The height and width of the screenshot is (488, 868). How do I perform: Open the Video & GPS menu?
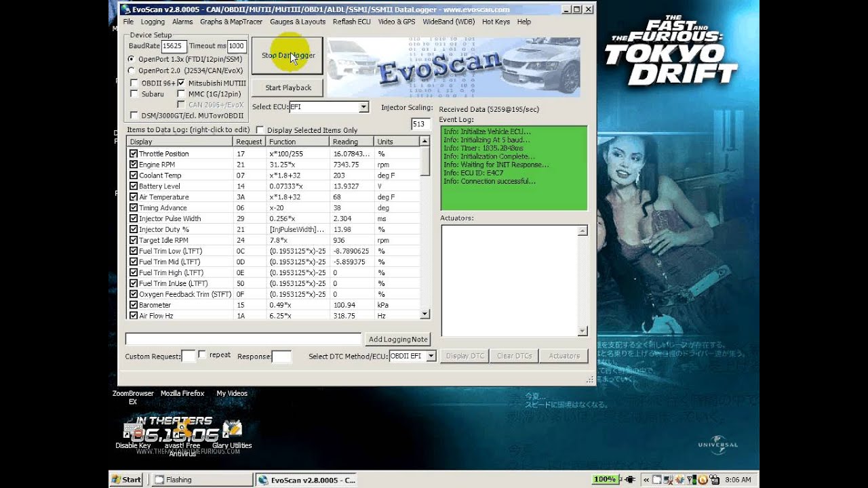397,22
